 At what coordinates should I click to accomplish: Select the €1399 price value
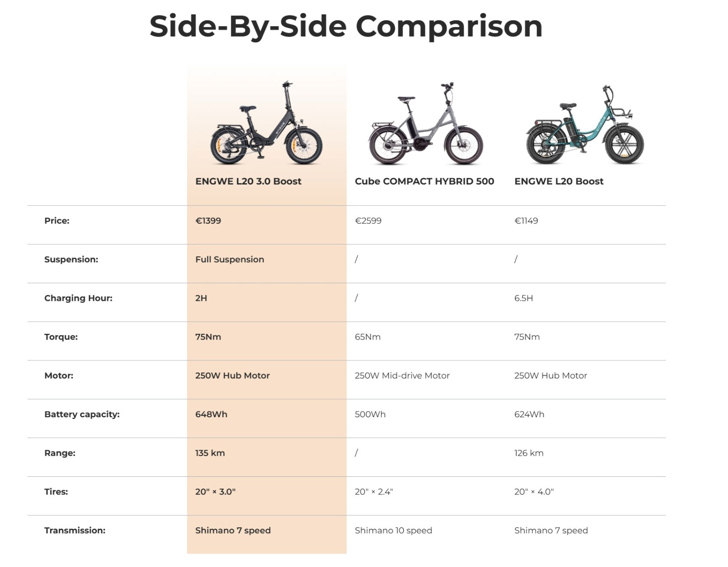click(x=208, y=221)
